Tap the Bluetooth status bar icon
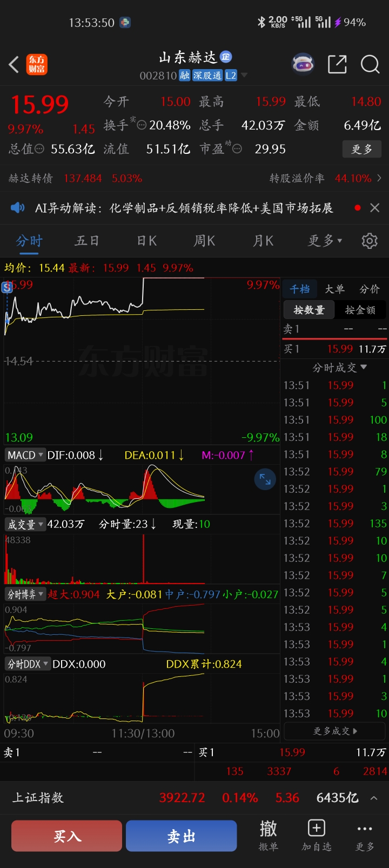Image resolution: width=389 pixels, height=868 pixels. pyautogui.click(x=261, y=22)
